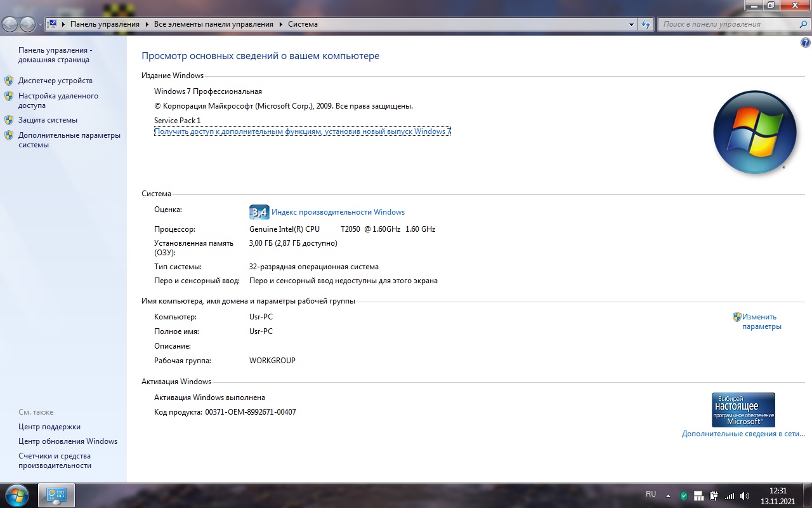The image size is (812, 508).
Task: Click Control Panel taskbar button
Action: (x=56, y=495)
